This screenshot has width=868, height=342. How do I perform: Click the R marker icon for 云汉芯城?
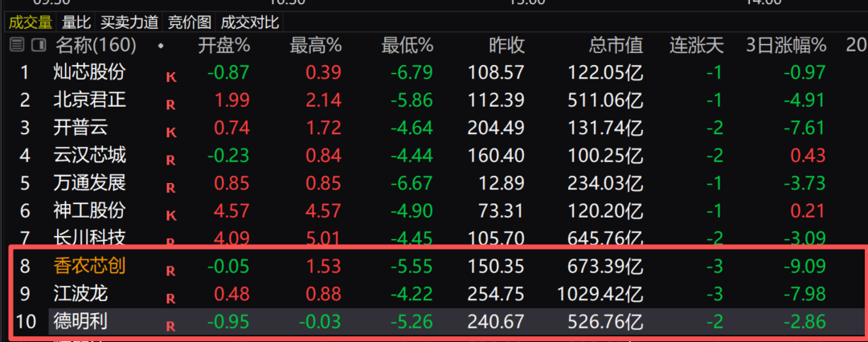coord(171,161)
